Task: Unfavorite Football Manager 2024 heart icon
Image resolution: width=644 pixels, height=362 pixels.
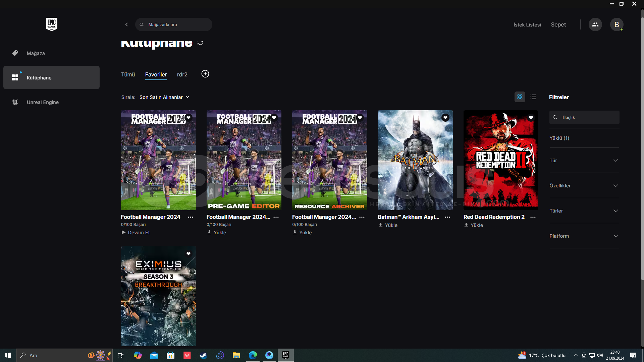Action: pyautogui.click(x=189, y=118)
